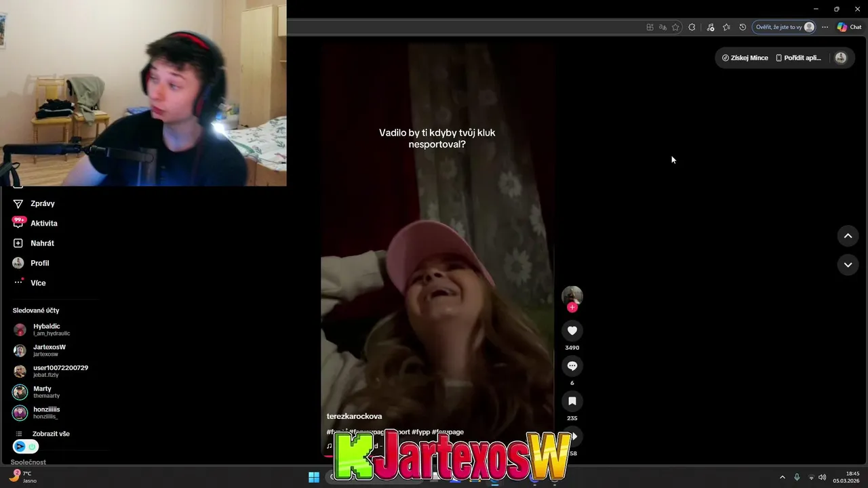Open browser history icon
Screen dimensions: 868x488
coord(743,27)
